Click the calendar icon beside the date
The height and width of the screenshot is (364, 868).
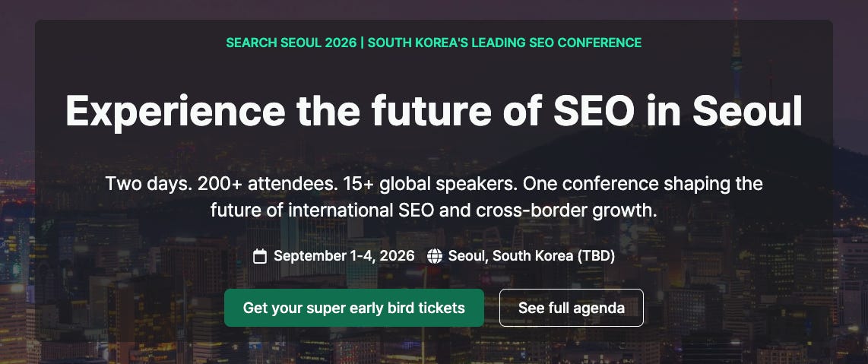(x=260, y=256)
